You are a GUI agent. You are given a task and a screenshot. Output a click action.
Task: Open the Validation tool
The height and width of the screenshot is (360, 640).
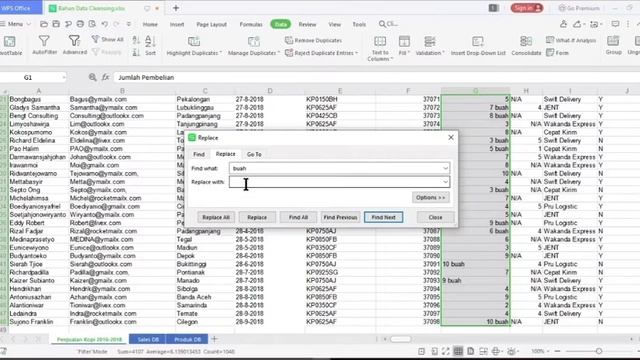pos(430,45)
